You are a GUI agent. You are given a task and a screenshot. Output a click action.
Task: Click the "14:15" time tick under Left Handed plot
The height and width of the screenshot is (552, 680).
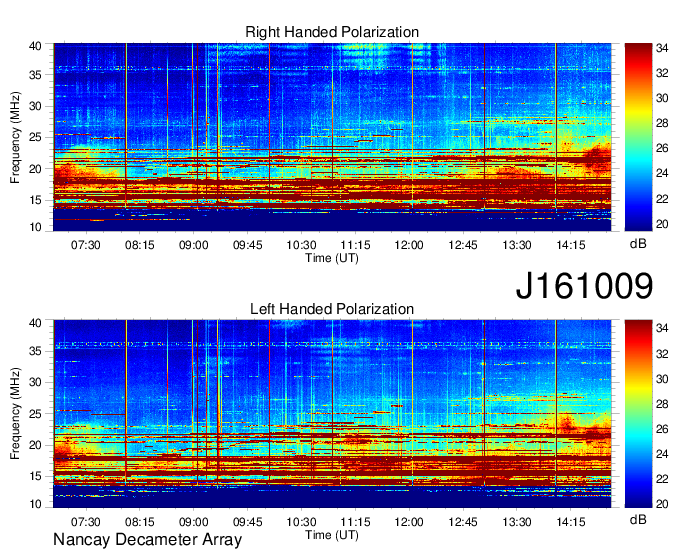coord(571,522)
